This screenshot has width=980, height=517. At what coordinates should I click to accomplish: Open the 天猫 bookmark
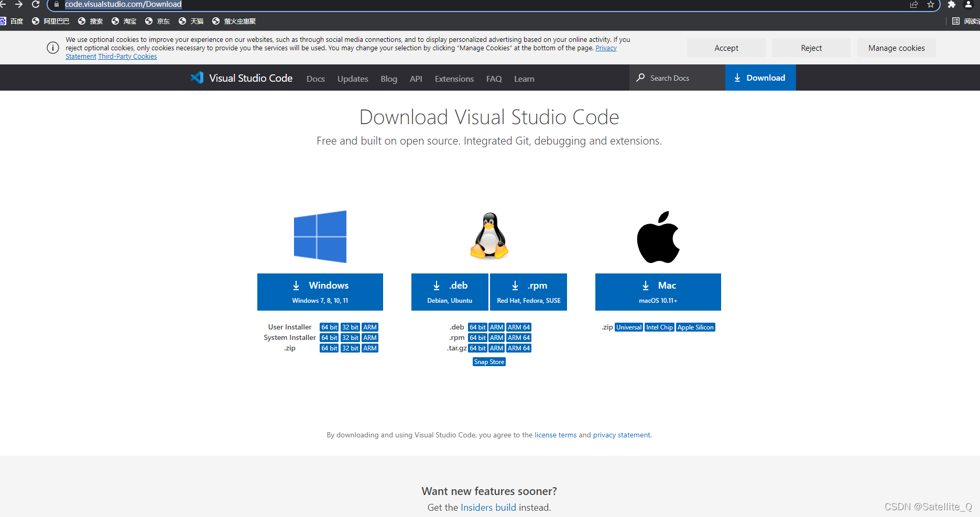(x=191, y=21)
